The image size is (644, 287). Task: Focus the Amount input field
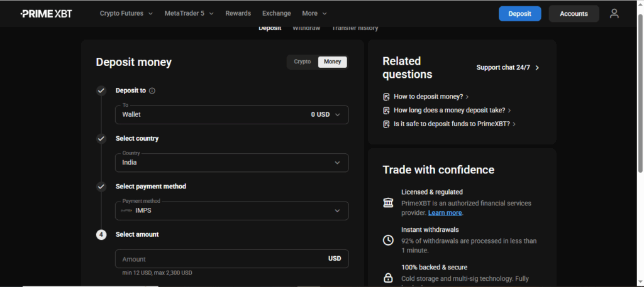220,259
